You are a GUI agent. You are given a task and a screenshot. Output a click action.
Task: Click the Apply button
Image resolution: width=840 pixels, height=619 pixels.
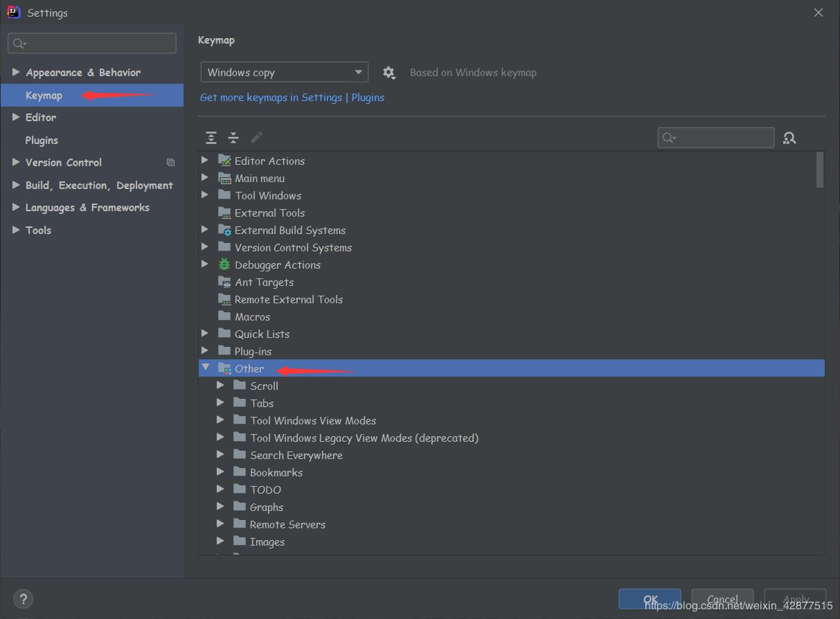coord(796,600)
